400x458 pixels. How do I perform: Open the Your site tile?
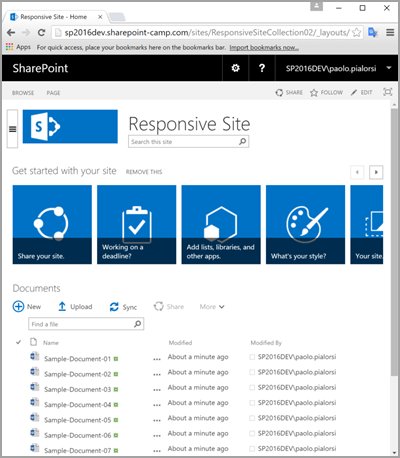click(x=367, y=225)
